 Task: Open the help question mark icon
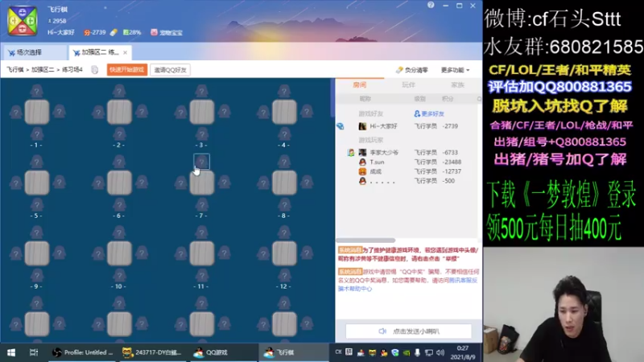[431, 6]
